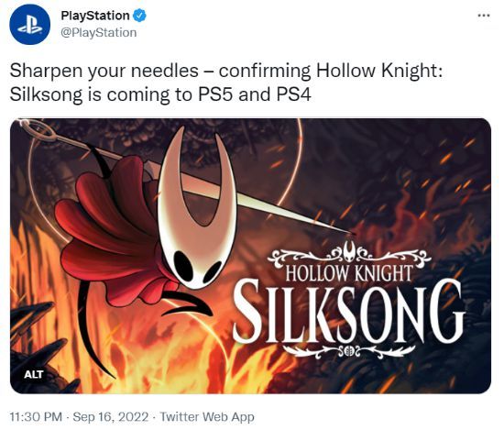Open the three-dot more options menu
Viewport: 504px width, 430px height.
(484, 15)
